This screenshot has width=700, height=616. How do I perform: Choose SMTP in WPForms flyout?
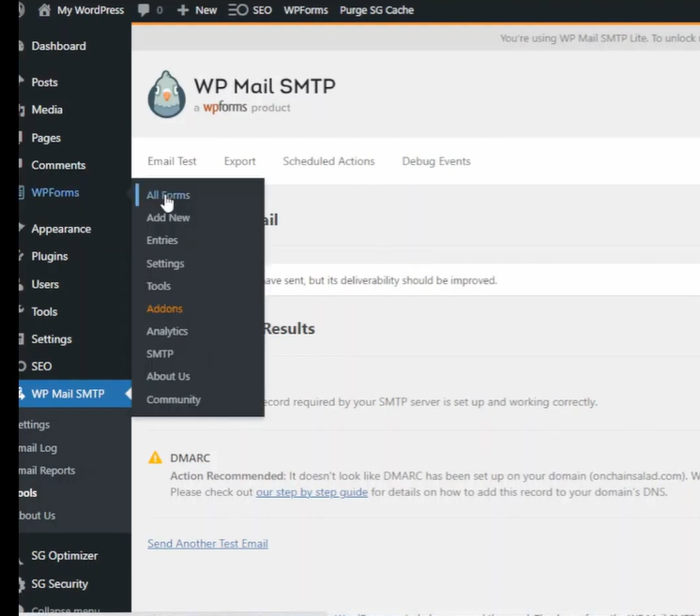point(160,354)
